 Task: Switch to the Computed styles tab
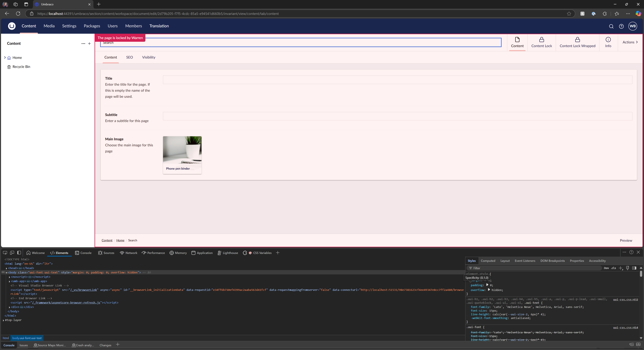point(488,261)
